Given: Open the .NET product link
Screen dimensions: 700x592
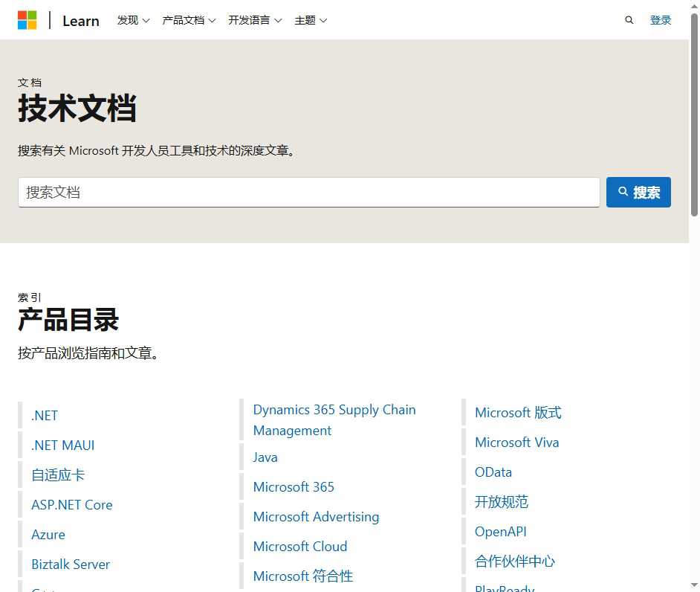Looking at the screenshot, I should point(44,415).
